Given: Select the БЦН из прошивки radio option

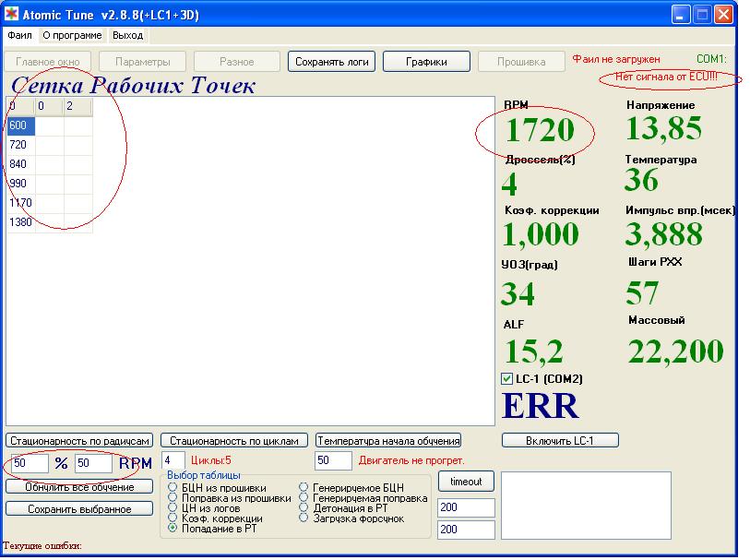Looking at the screenshot, I should (x=173, y=488).
